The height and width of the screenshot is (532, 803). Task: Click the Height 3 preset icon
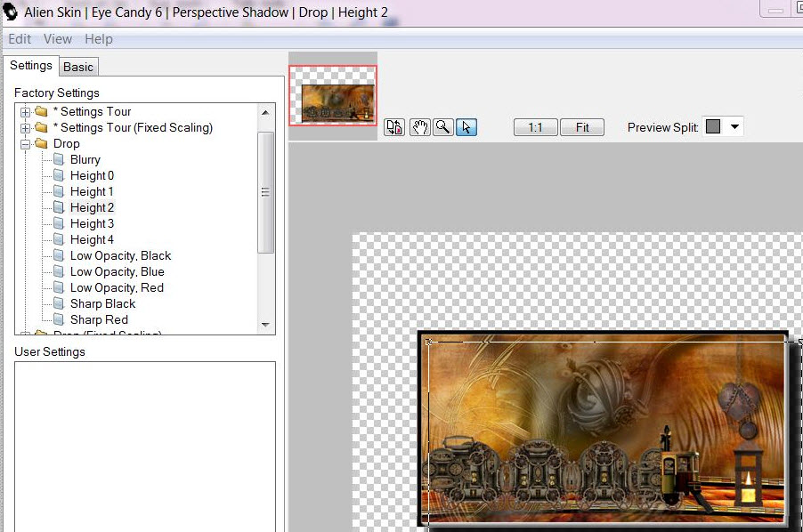pyautogui.click(x=59, y=223)
